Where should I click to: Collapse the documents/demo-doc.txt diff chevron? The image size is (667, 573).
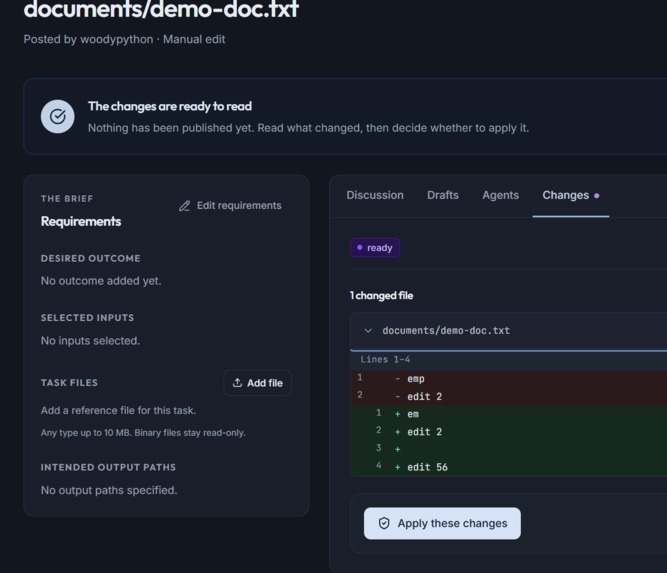[368, 331]
